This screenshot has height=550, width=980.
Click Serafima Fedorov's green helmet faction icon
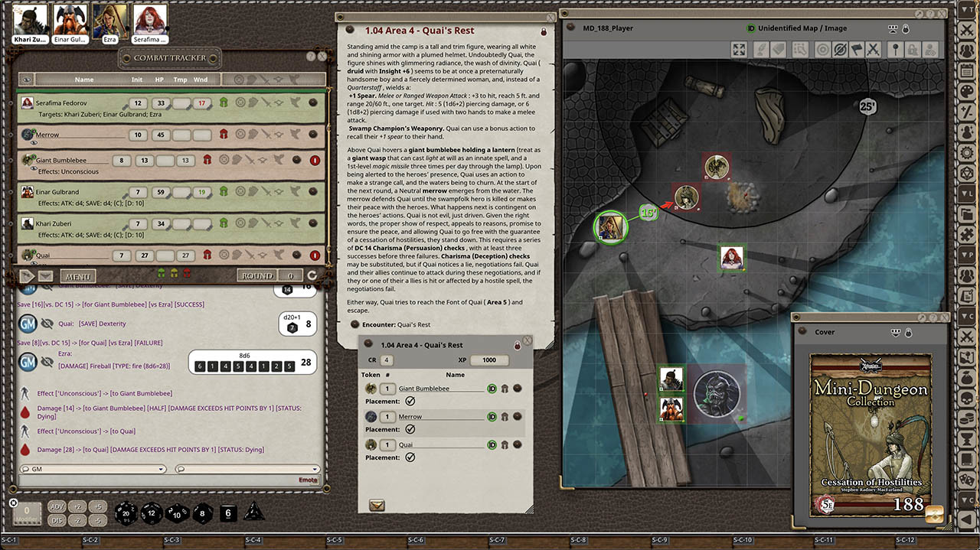pos(224,103)
